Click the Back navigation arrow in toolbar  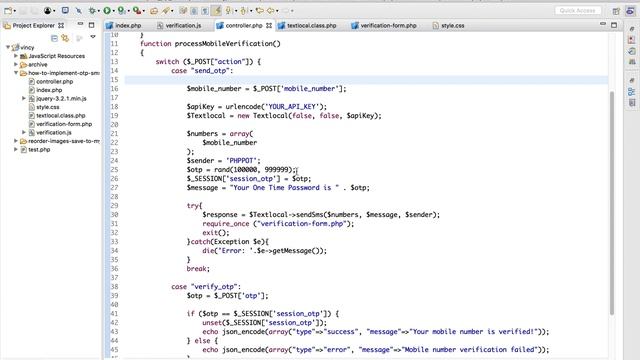tap(271, 11)
